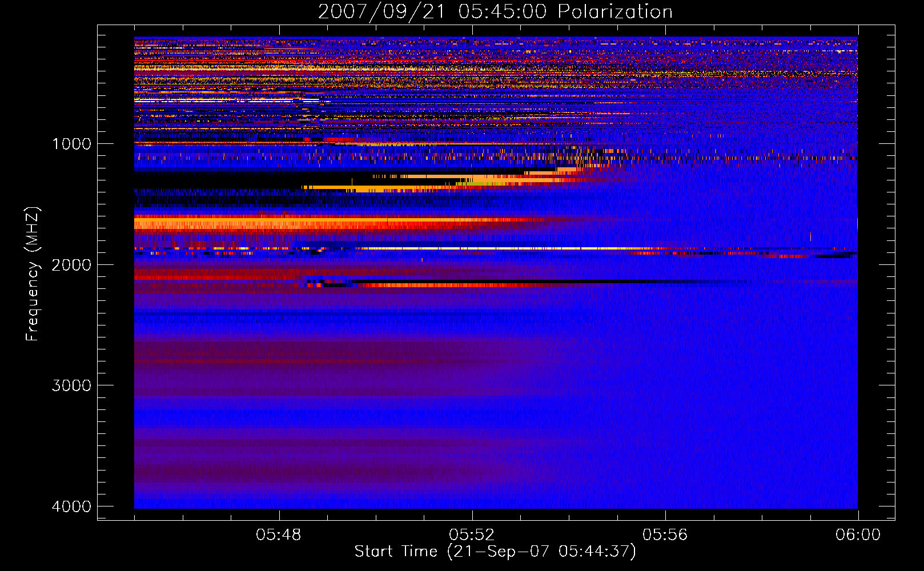Click the 4000 frequency tick label
This screenshot has height=571, width=924.
[x=71, y=506]
